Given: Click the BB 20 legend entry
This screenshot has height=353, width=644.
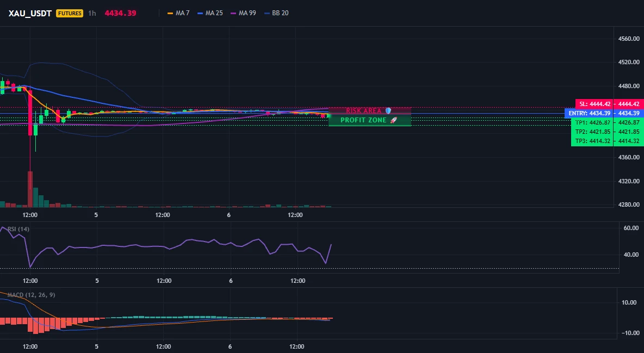Looking at the screenshot, I should (x=276, y=13).
